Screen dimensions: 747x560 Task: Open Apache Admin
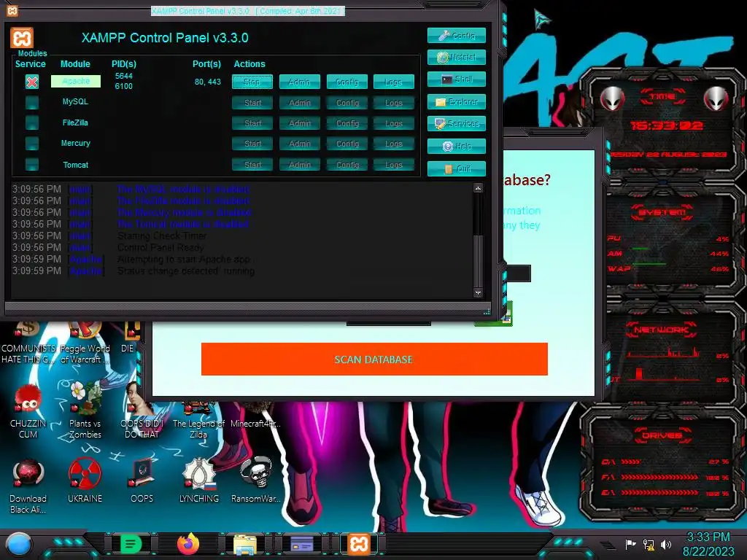299,82
